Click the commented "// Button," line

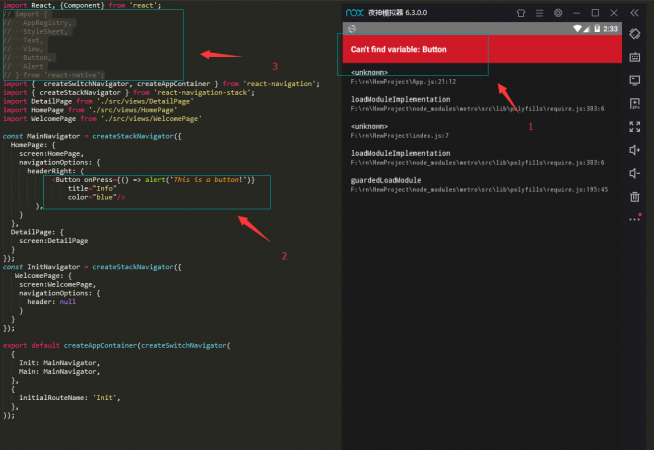pos(28,58)
